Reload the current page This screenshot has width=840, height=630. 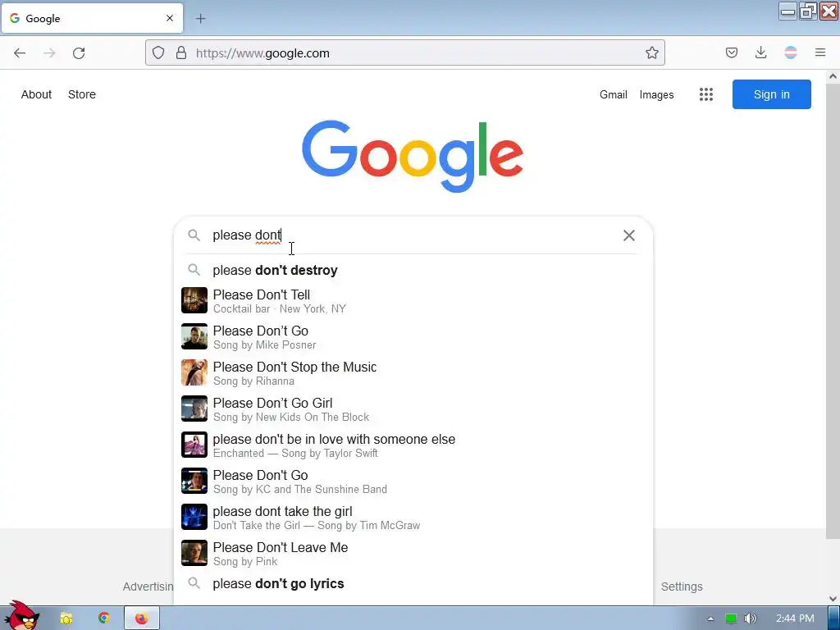(x=79, y=53)
